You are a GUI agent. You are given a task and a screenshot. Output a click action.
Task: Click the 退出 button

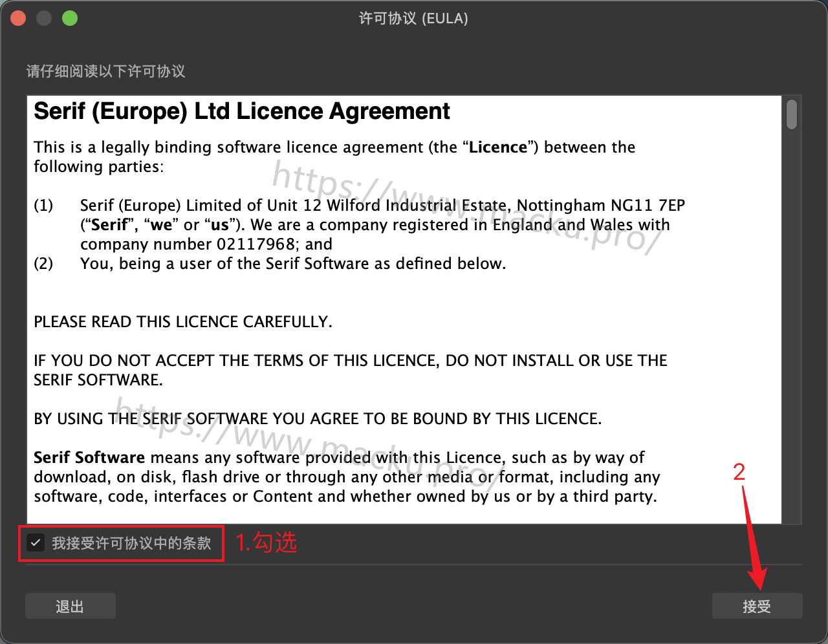(x=71, y=606)
